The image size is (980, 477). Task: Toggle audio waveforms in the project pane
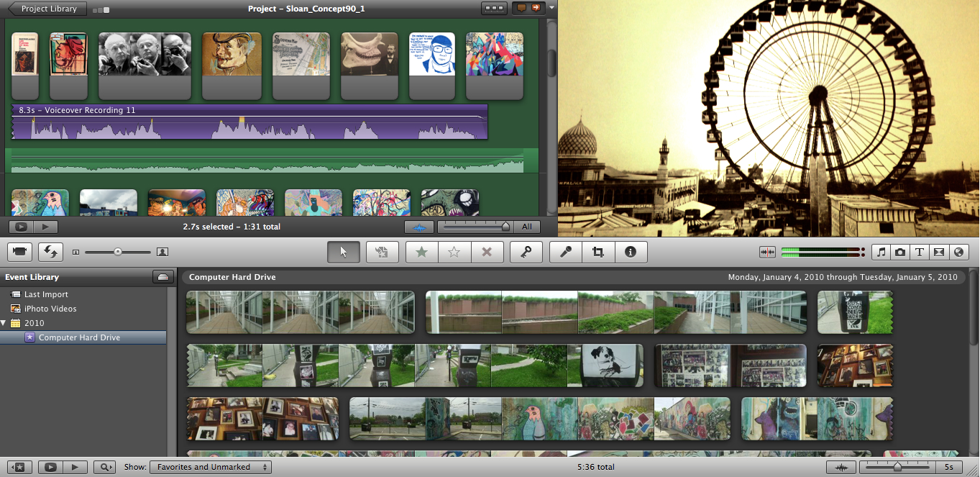pyautogui.click(x=419, y=227)
